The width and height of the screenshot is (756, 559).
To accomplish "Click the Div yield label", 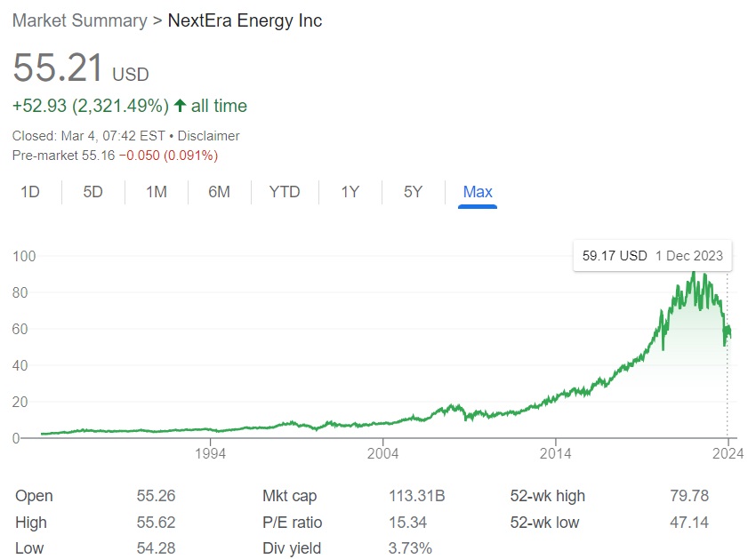I will [x=291, y=548].
